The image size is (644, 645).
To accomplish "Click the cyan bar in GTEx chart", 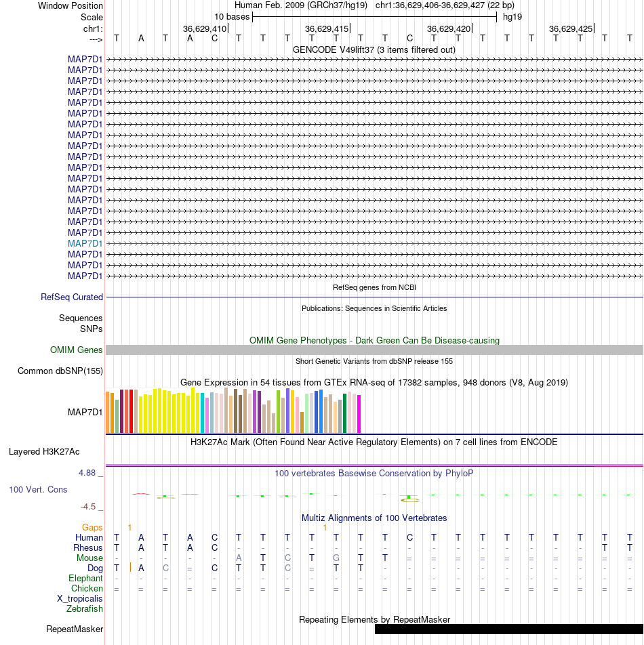I will pos(203,413).
